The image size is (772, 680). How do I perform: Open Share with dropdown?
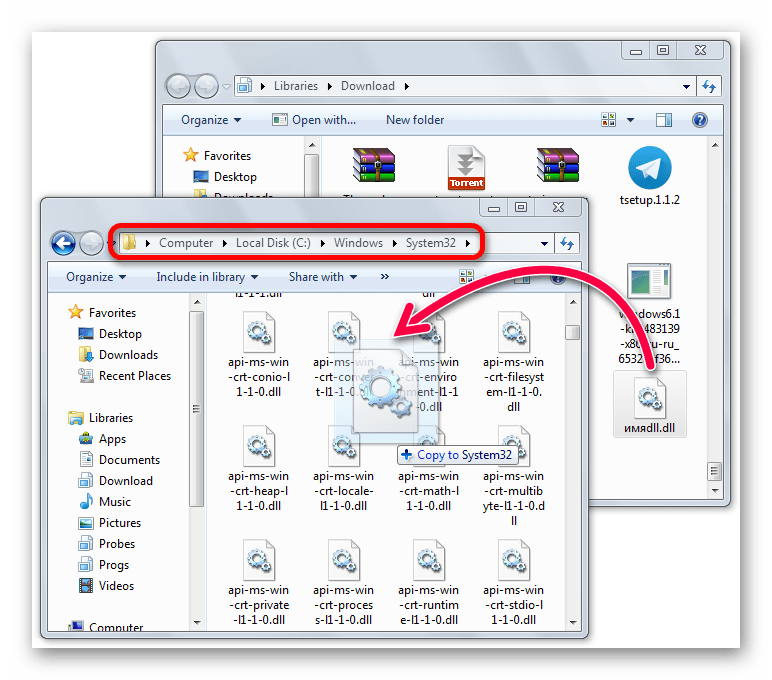click(x=323, y=277)
